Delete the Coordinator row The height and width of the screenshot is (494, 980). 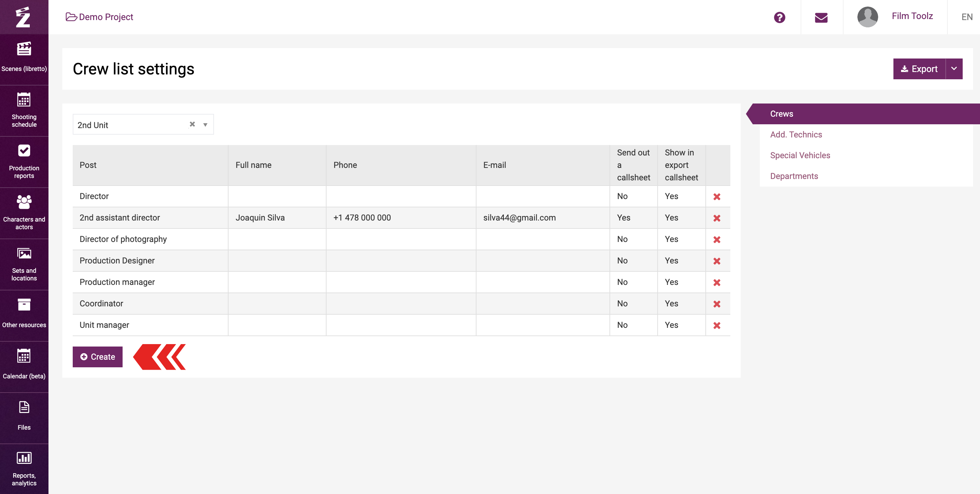(717, 304)
